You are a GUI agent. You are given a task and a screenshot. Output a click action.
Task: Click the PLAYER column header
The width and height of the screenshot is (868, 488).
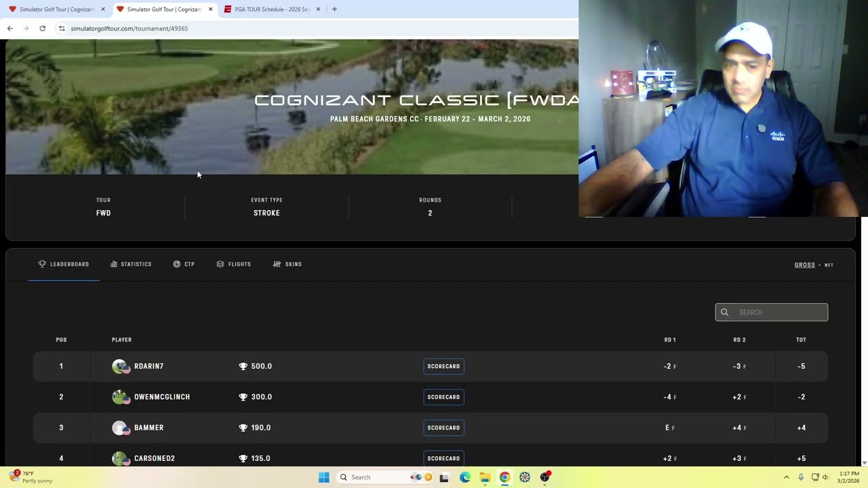pos(121,340)
